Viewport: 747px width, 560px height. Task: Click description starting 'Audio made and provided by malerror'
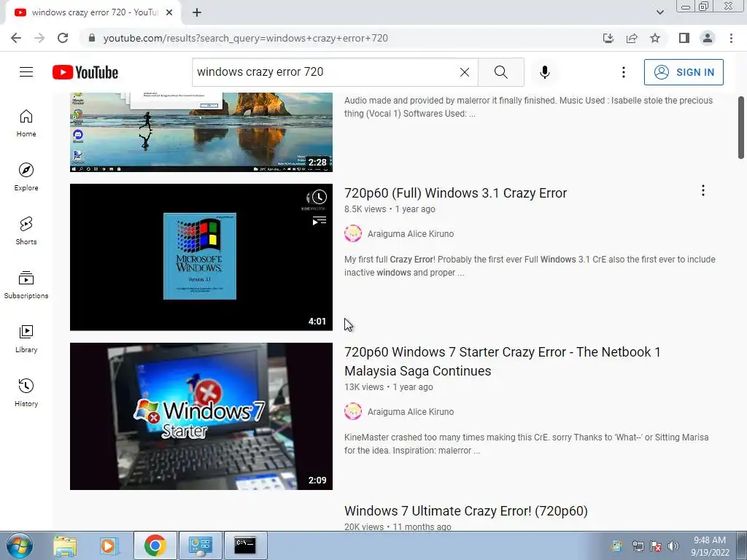click(x=528, y=106)
